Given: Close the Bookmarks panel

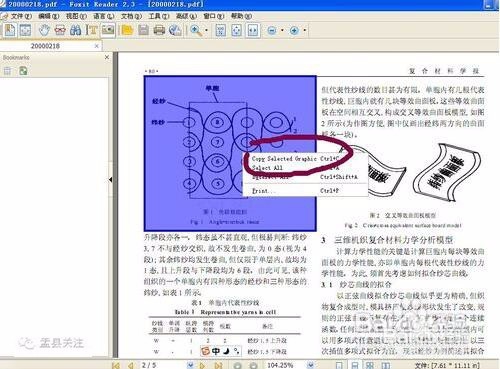Looking at the screenshot, I should [107, 57].
